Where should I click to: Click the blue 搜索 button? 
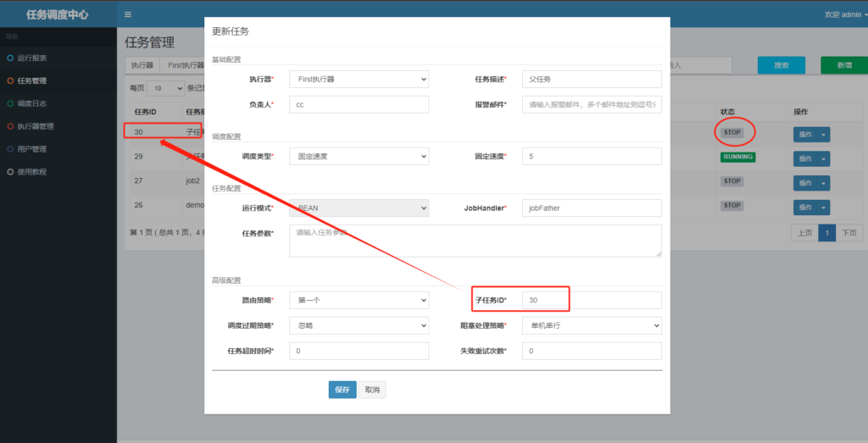point(781,65)
